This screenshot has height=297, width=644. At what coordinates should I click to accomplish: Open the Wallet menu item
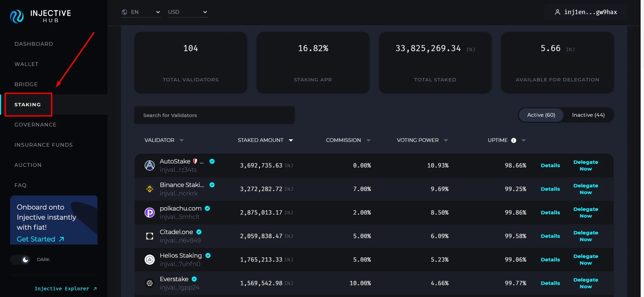(x=27, y=64)
